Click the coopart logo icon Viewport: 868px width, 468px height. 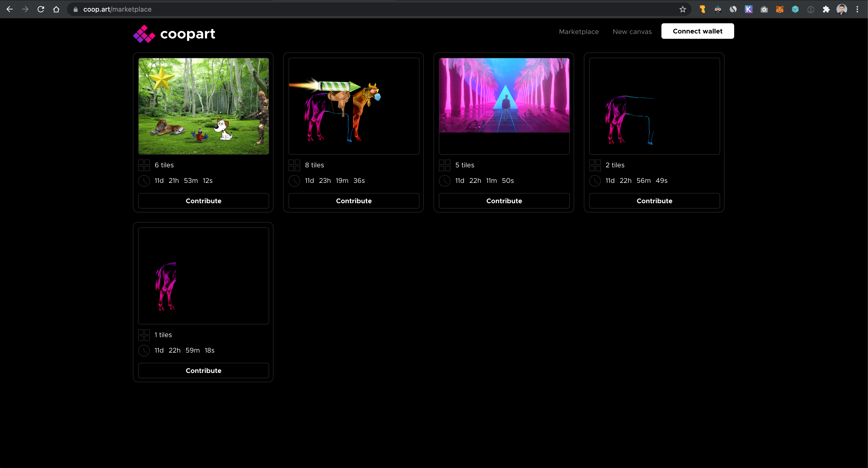(x=144, y=34)
